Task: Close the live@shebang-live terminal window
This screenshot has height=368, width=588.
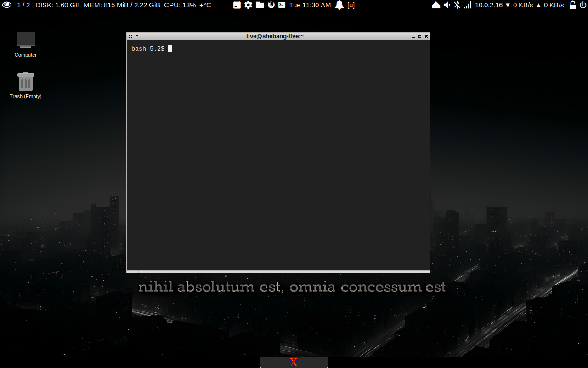Action: (426, 36)
